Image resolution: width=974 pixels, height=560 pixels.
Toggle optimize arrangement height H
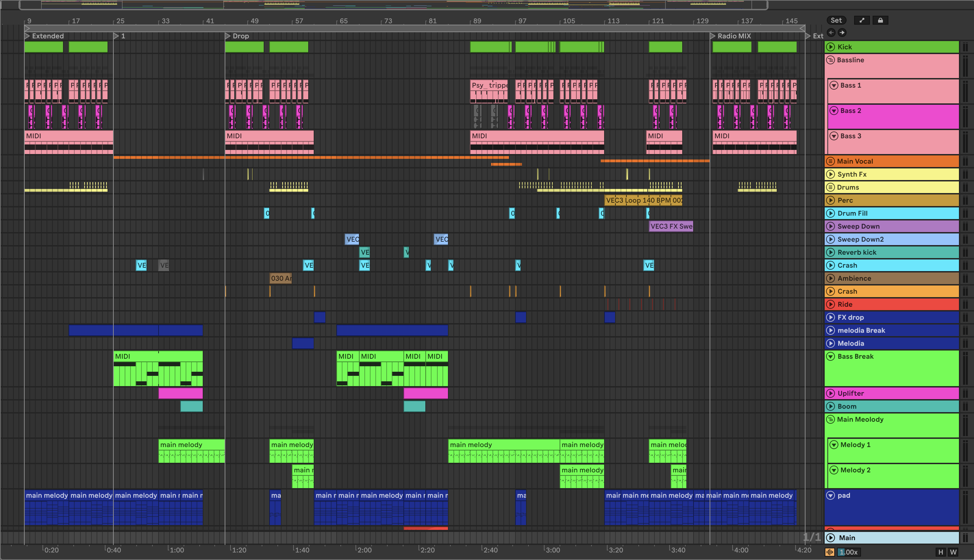point(940,552)
